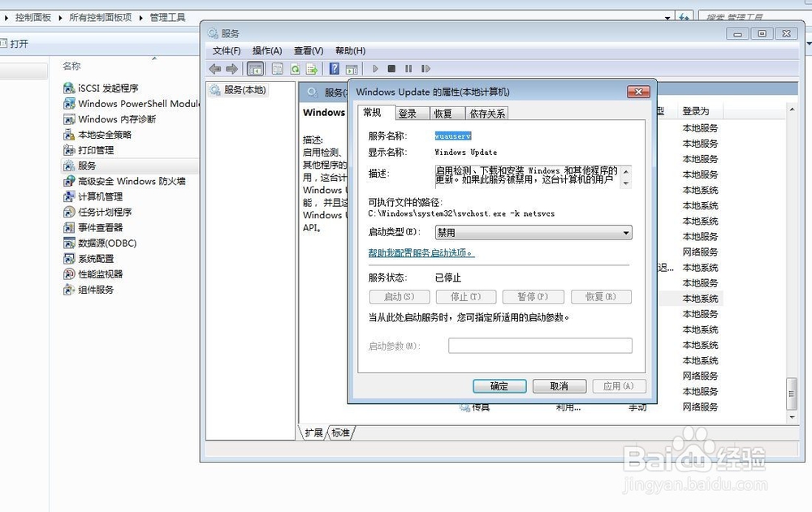The height and width of the screenshot is (512, 812).
Task: Select 事件查看器 icon in list
Action: tap(69, 228)
